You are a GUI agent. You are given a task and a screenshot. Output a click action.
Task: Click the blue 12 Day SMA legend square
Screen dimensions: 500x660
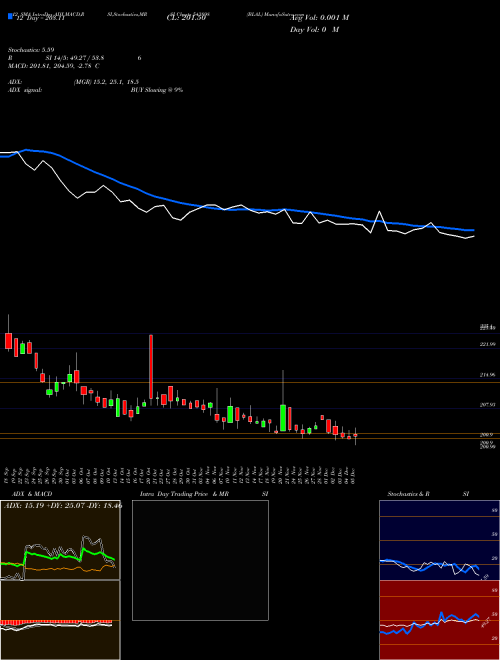(10, 16)
